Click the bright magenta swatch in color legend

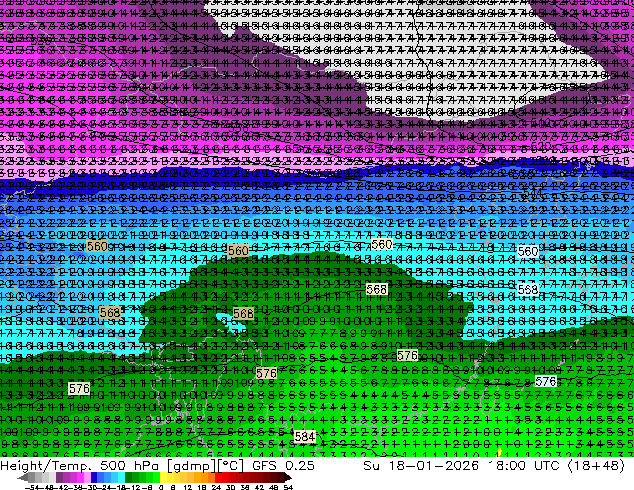(80, 477)
